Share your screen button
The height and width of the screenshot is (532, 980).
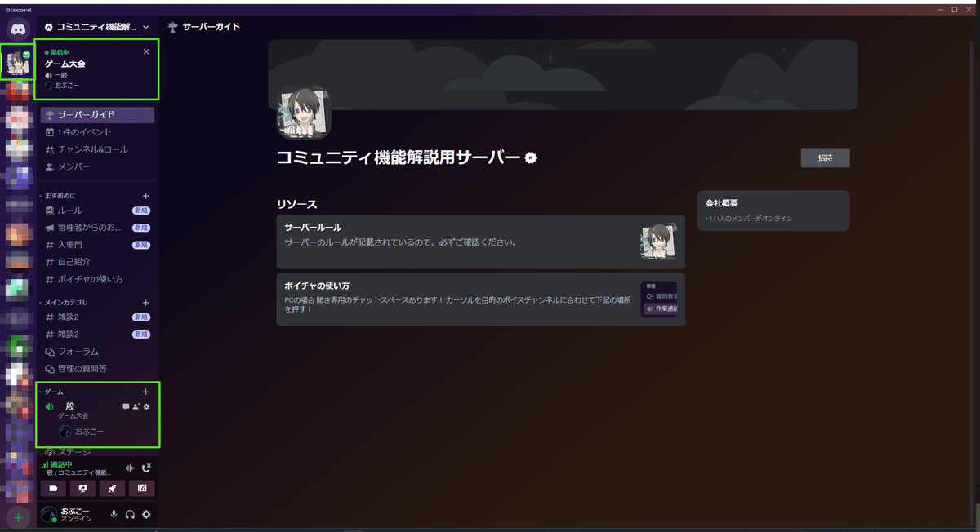pos(82,489)
